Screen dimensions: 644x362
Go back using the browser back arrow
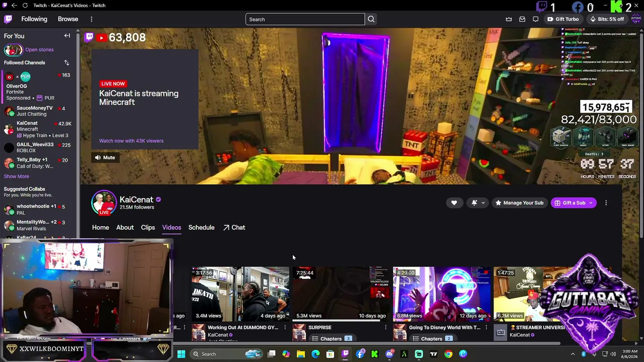[14, 6]
